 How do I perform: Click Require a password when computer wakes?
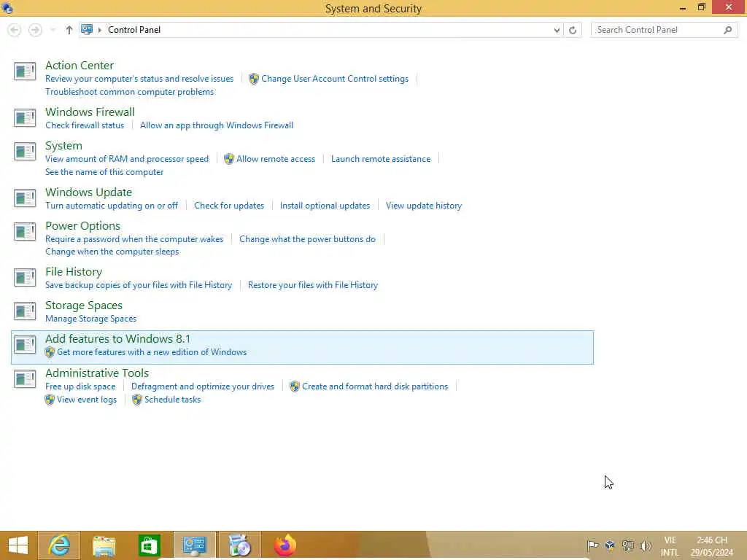point(134,239)
